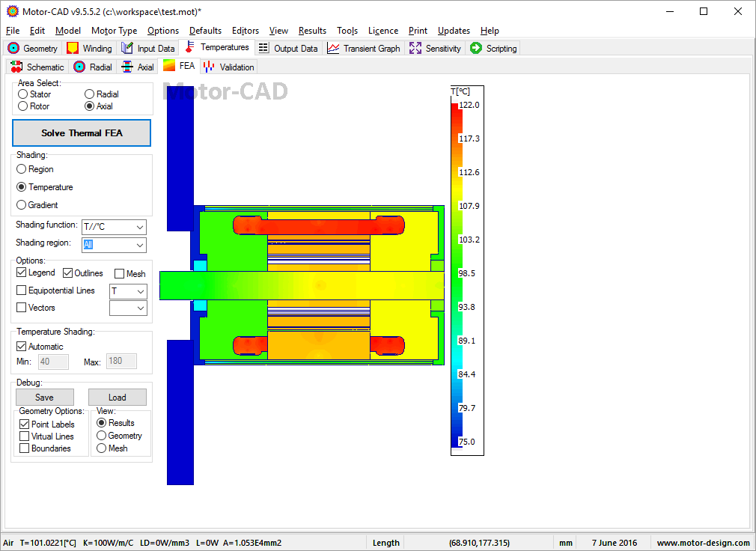The width and height of the screenshot is (756, 551).
Task: Open the Defaults menu
Action: coord(205,31)
